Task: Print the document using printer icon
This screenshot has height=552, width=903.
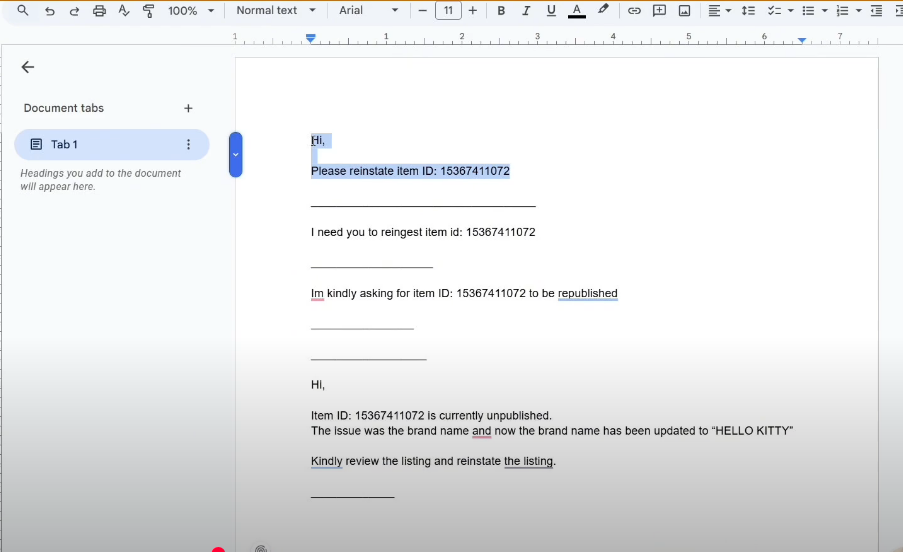Action: 99,11
